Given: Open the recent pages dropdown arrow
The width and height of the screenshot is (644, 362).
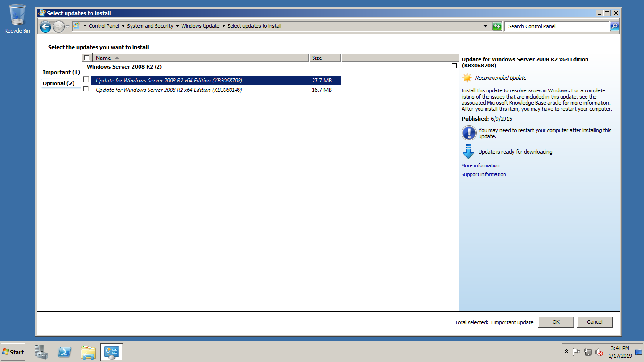Looking at the screenshot, I should click(x=68, y=26).
